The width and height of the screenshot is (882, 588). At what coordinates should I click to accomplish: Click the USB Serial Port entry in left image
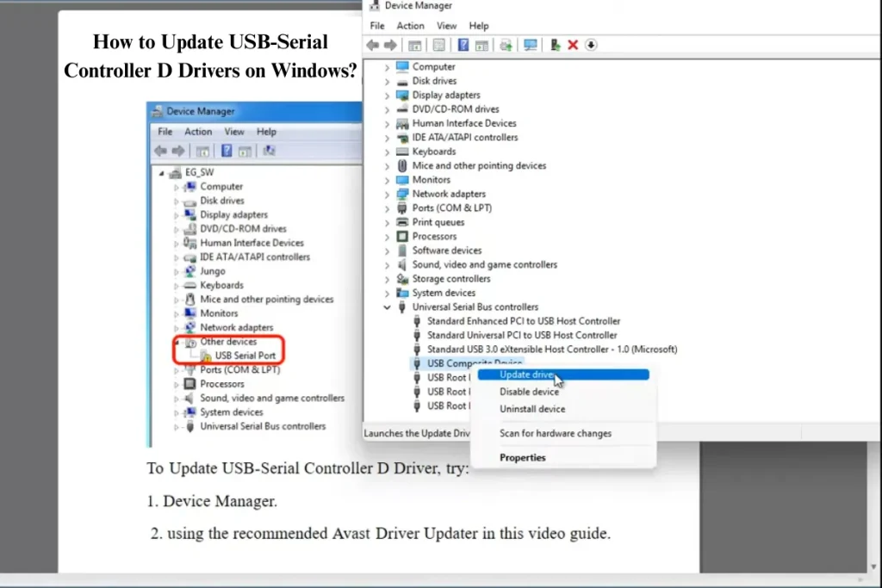245,356
